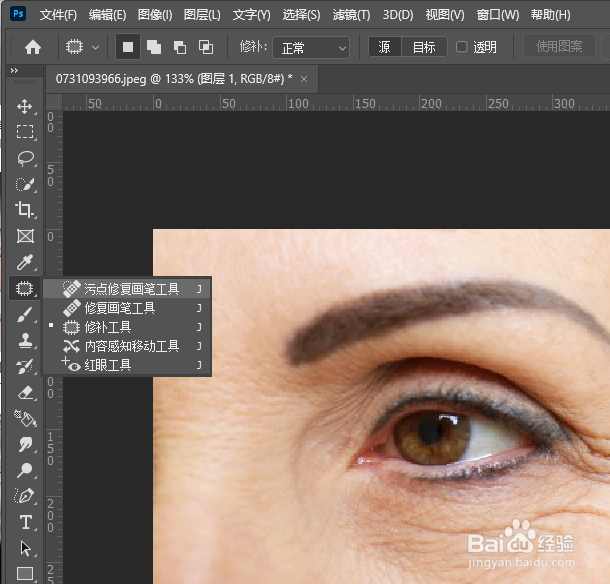Open the 修补 mode dropdown
Viewport: 610px width, 584px height.
click(x=311, y=47)
